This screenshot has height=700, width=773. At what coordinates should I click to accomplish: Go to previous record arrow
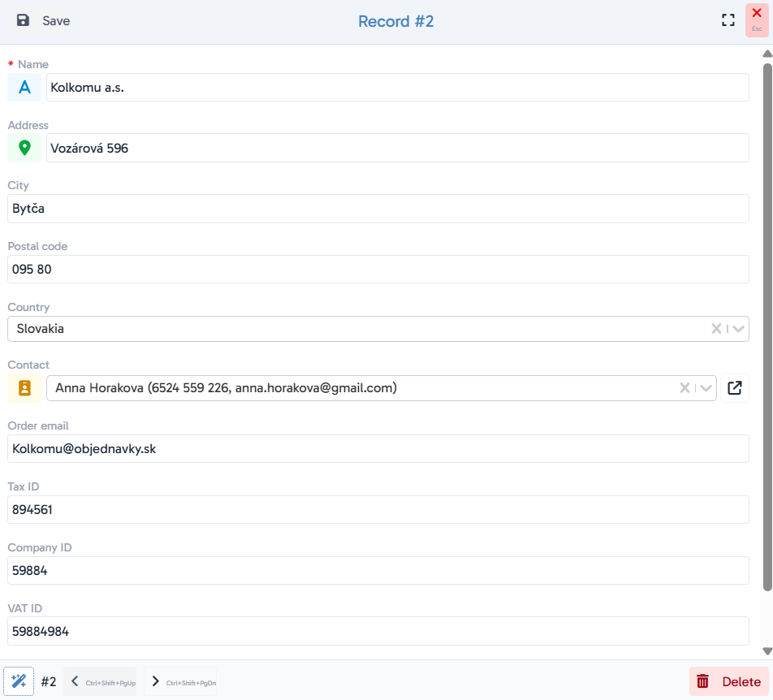click(x=75, y=681)
